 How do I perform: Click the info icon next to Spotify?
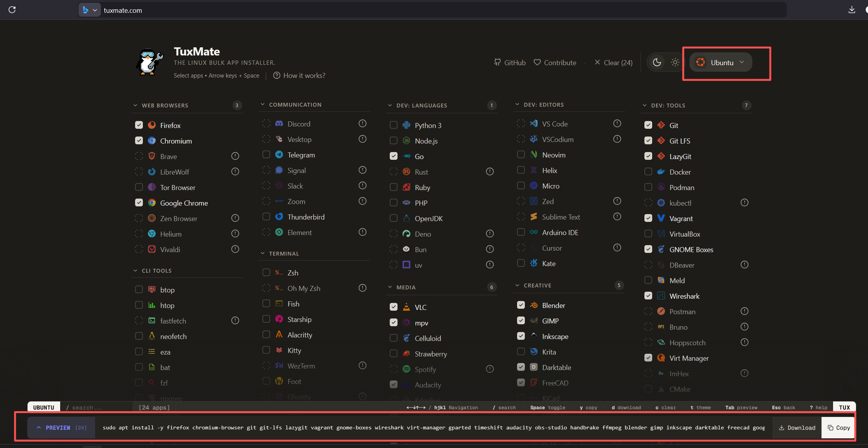click(x=490, y=369)
